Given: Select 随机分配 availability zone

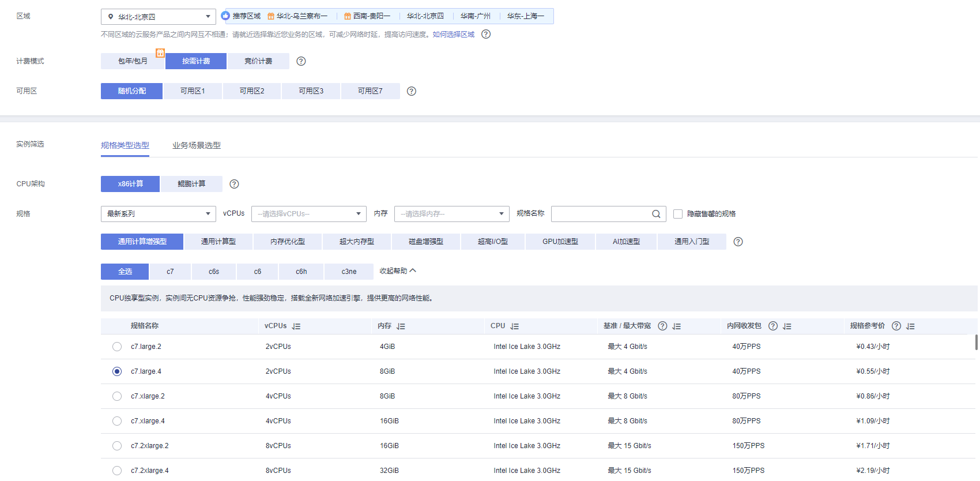Looking at the screenshot, I should pos(131,91).
